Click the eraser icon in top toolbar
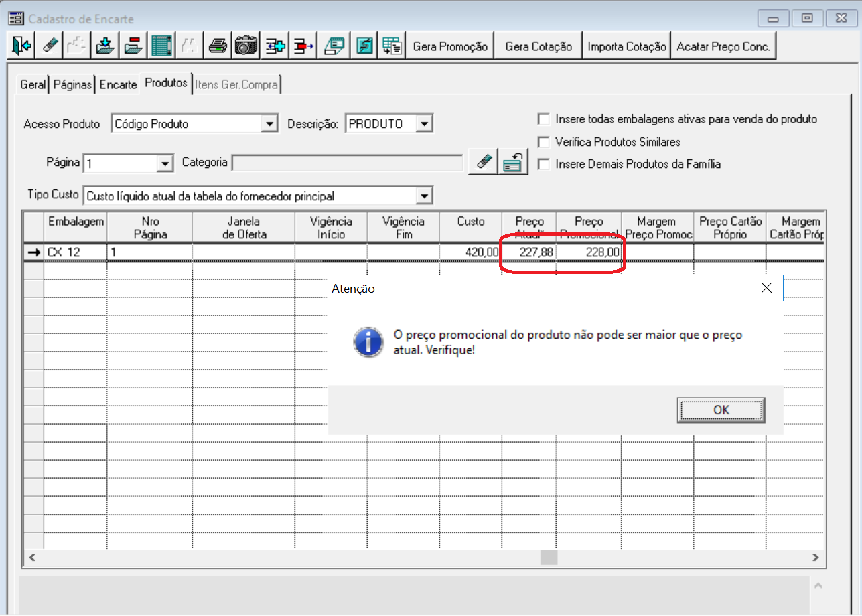862x616 pixels. click(51, 46)
